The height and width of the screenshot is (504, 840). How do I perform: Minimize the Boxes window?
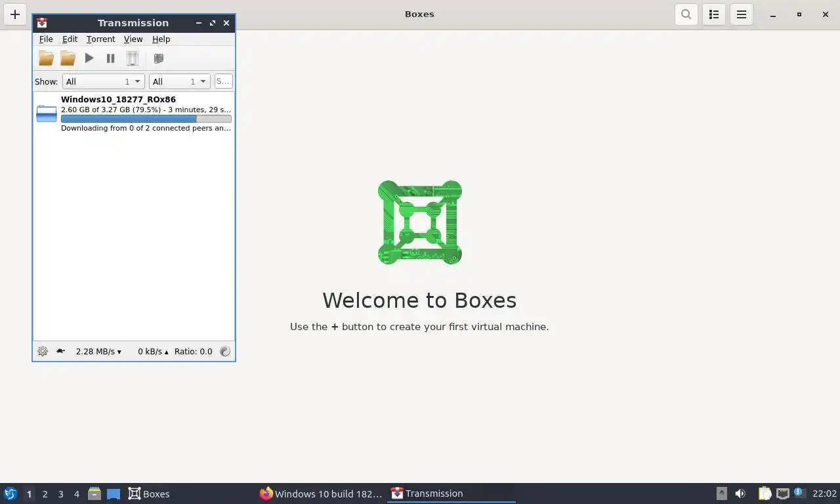click(x=773, y=14)
